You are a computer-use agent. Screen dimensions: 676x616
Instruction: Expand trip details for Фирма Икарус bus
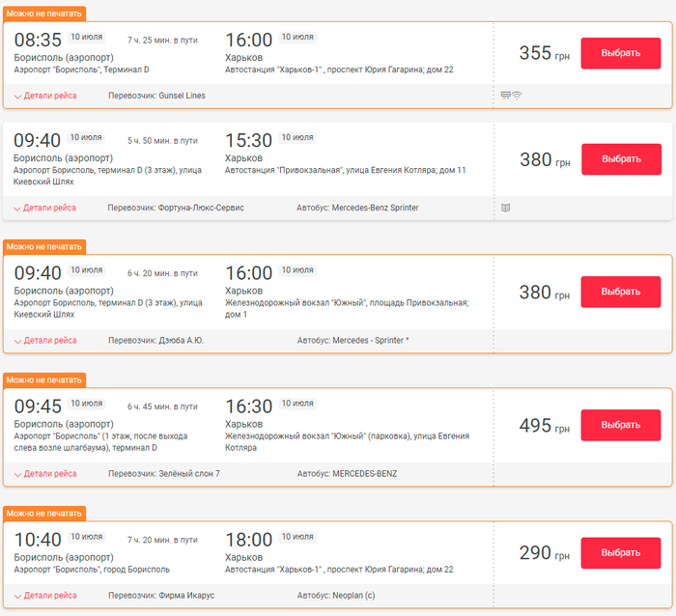point(45,596)
